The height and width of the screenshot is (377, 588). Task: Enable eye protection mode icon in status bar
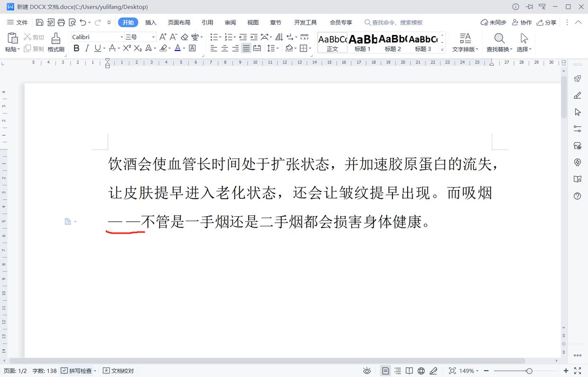[x=367, y=371]
